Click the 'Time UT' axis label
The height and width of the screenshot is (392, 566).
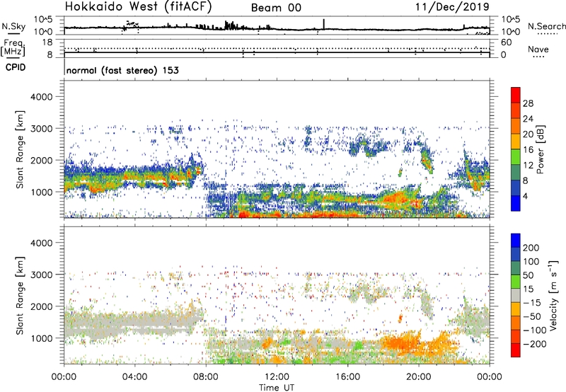[277, 388]
